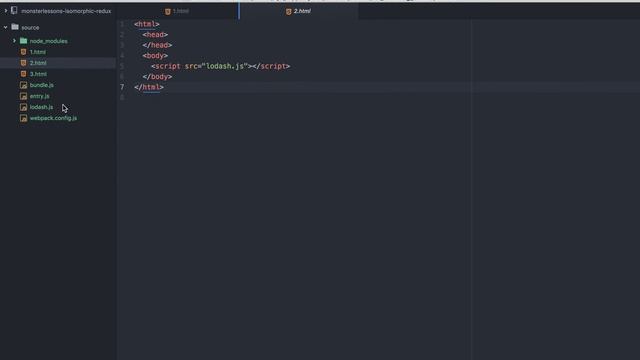Open bundle.js in the file tree
The image size is (640, 360).
click(42, 85)
